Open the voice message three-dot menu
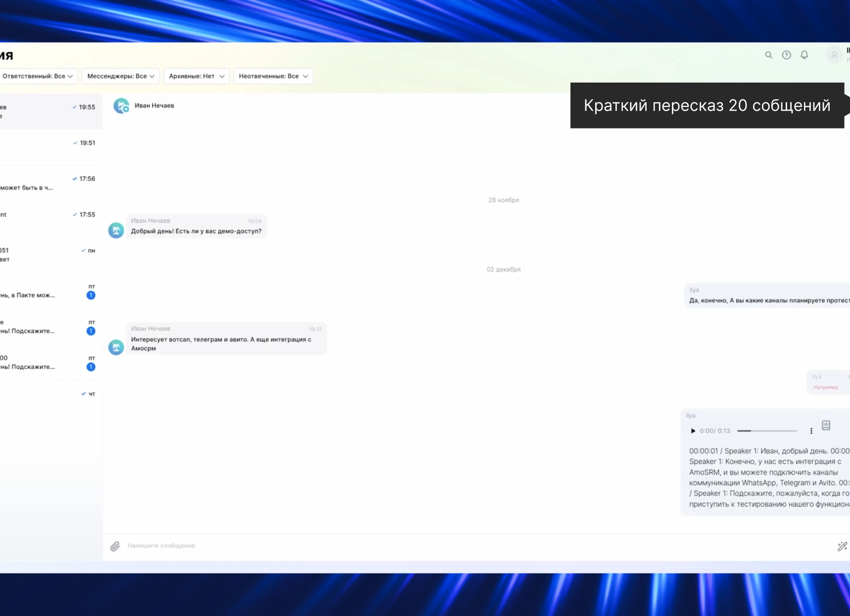Viewport: 850px width, 616px height. pyautogui.click(x=811, y=431)
